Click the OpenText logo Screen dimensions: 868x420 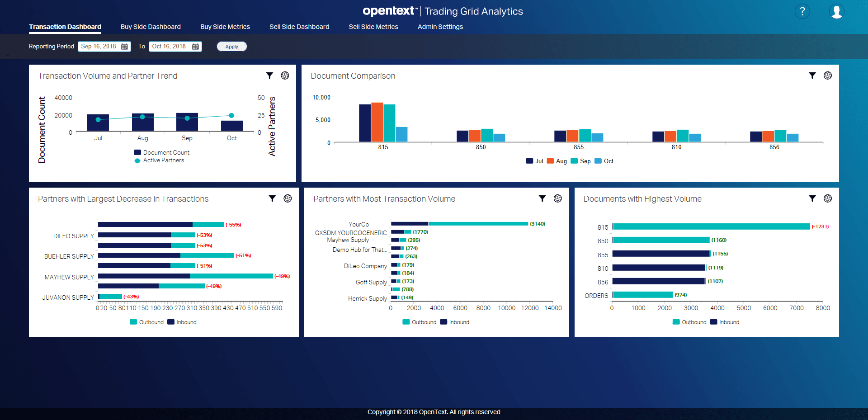[x=390, y=11]
